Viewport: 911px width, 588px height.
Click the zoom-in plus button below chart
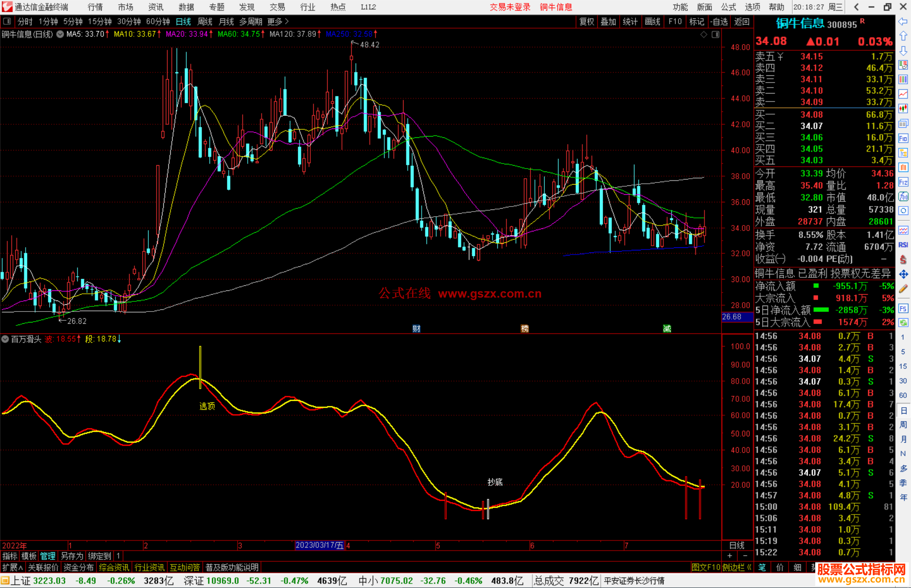[x=730, y=556]
